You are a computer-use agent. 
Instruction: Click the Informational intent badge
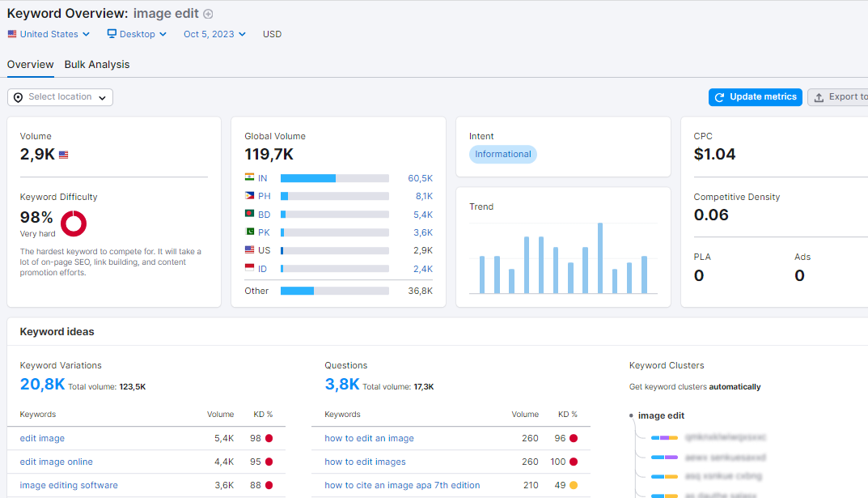(x=502, y=154)
